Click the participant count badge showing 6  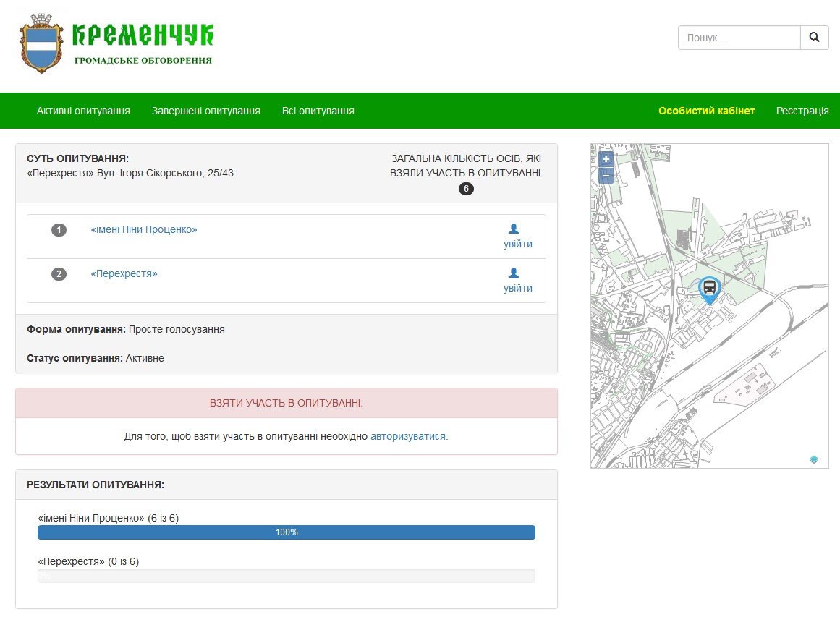(467, 189)
